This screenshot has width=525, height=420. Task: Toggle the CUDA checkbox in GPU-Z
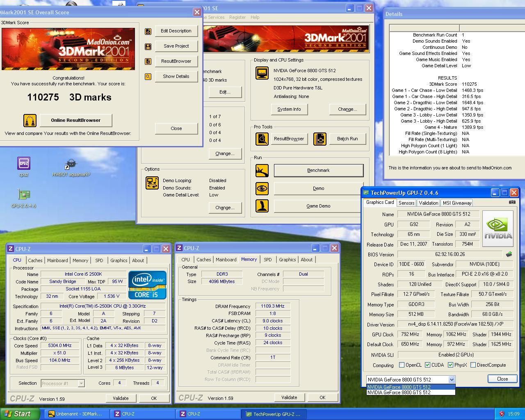(428, 365)
